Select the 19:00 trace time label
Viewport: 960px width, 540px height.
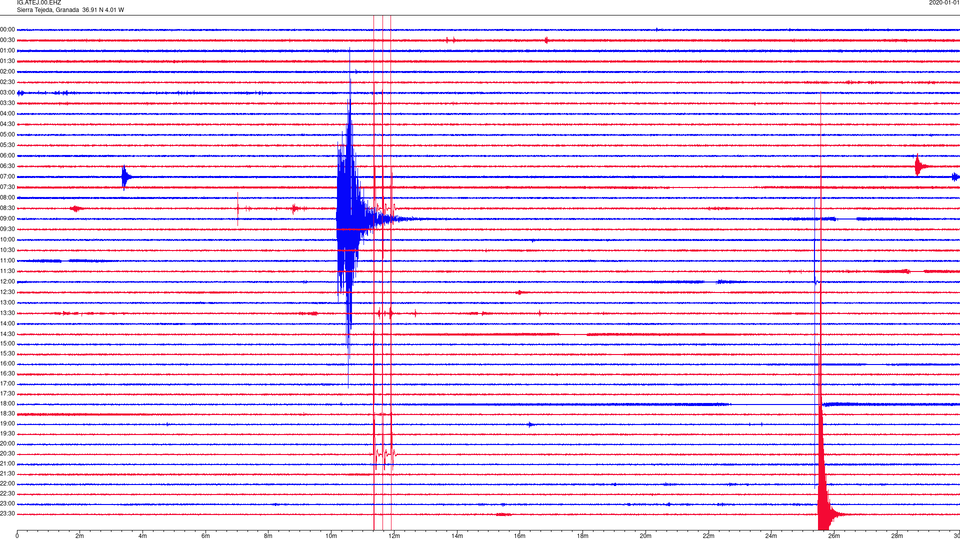tap(7, 424)
